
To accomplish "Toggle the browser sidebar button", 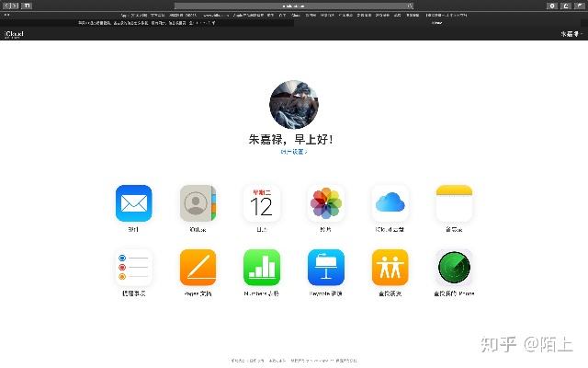I will [26, 6].
